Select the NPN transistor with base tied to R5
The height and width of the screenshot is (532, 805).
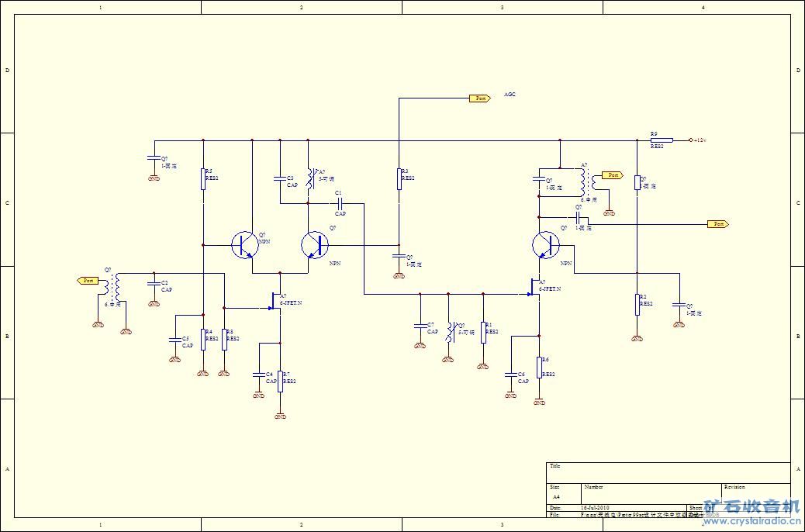pos(244,245)
